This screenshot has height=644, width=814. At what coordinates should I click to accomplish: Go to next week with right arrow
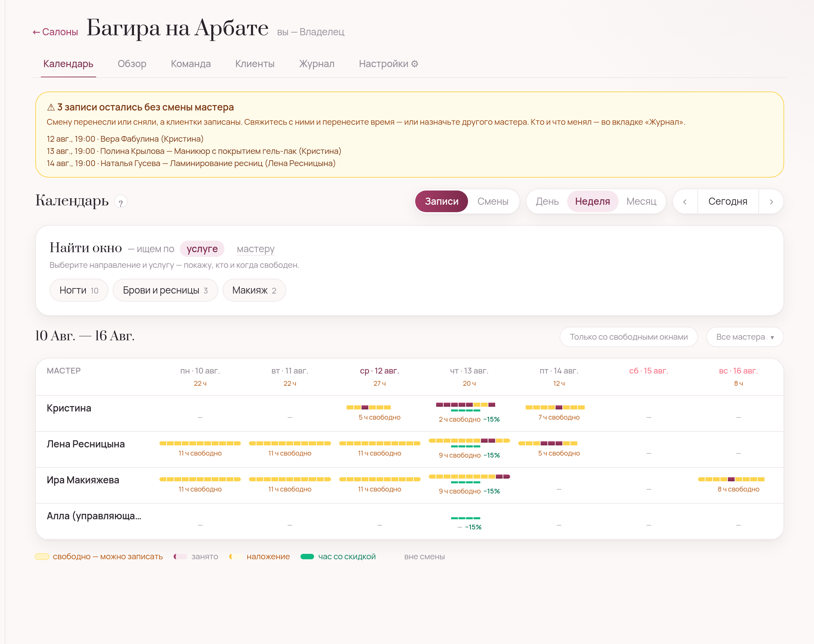point(771,202)
